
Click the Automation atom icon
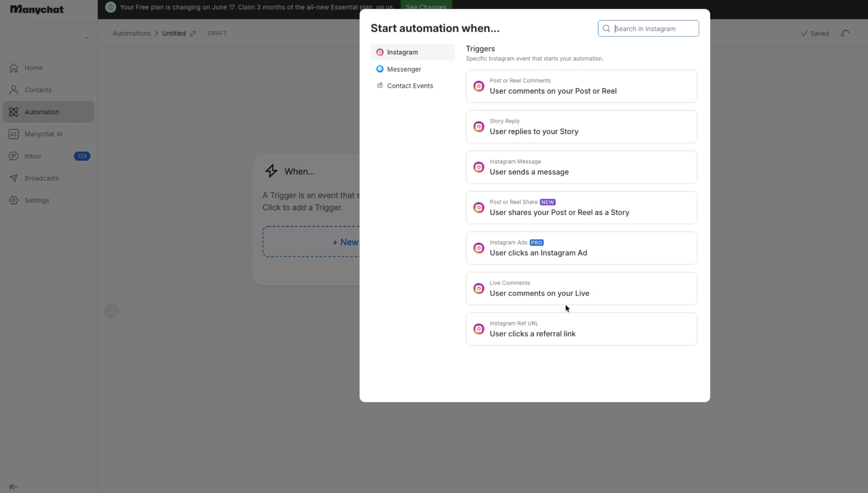click(x=13, y=112)
